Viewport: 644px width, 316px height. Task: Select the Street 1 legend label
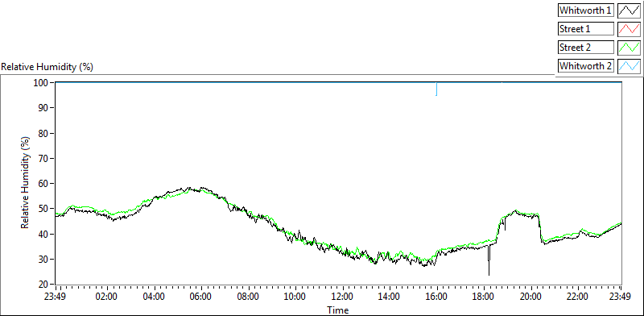(586, 29)
